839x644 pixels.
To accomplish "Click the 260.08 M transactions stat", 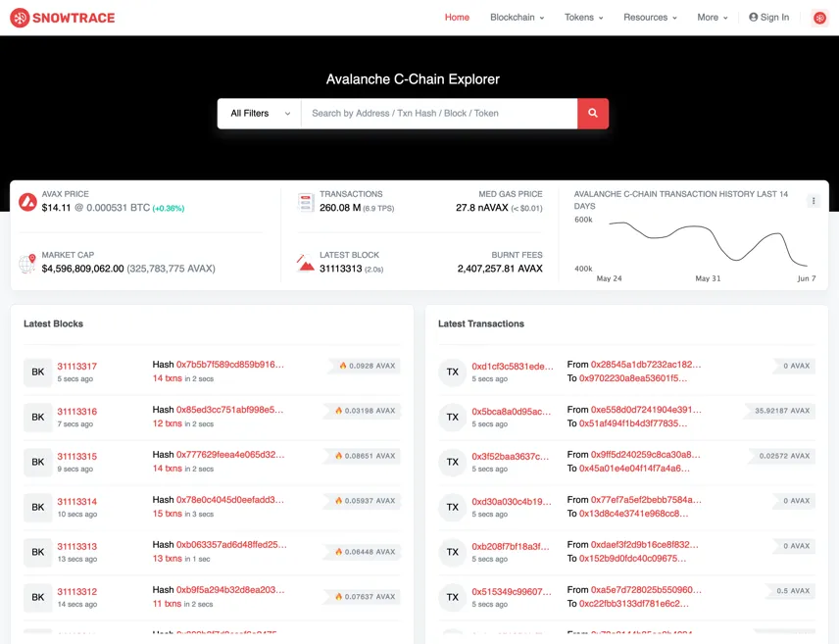I will click(340, 208).
